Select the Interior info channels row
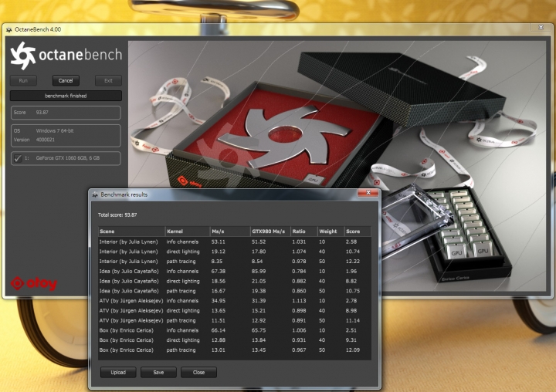 [x=235, y=242]
